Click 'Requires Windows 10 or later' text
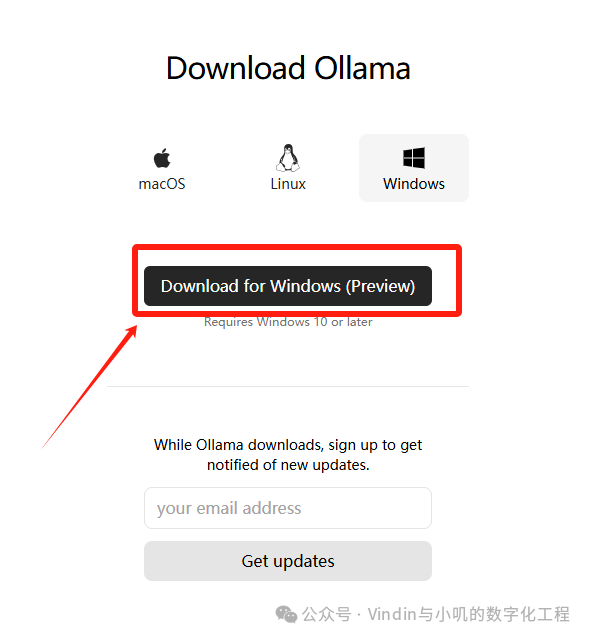The image size is (589, 638). pos(288,322)
